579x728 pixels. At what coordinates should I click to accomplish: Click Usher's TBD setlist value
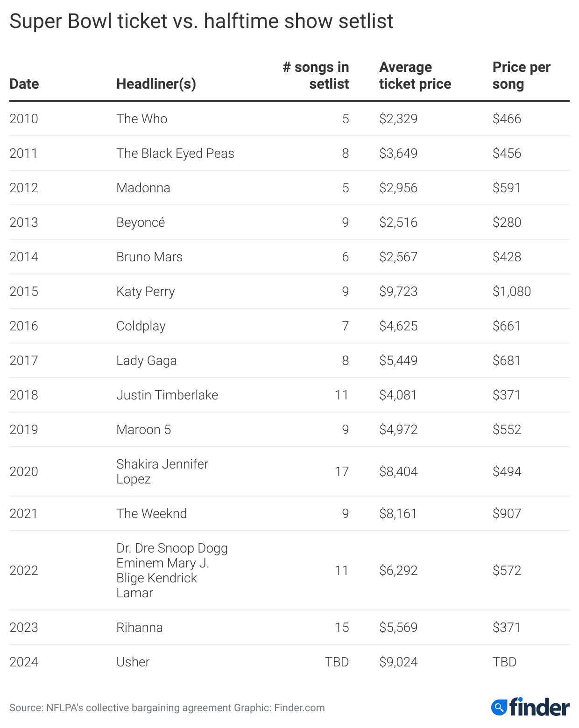(x=337, y=662)
